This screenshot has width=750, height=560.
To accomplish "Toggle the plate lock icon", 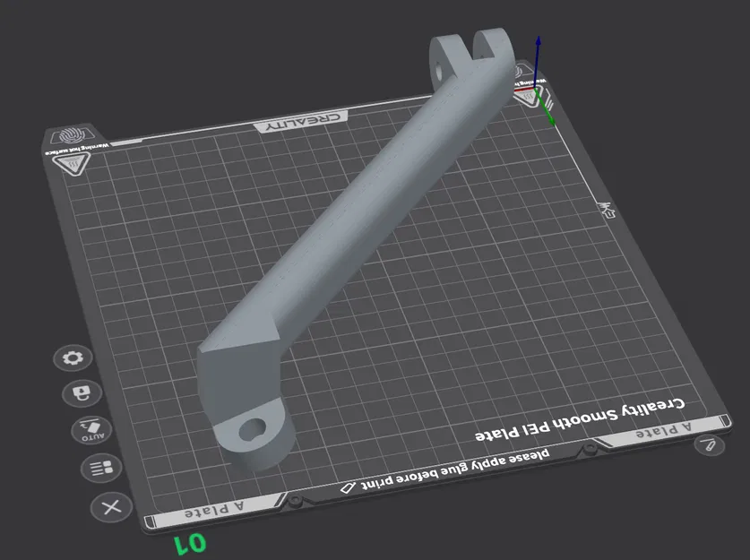I will 82,393.
